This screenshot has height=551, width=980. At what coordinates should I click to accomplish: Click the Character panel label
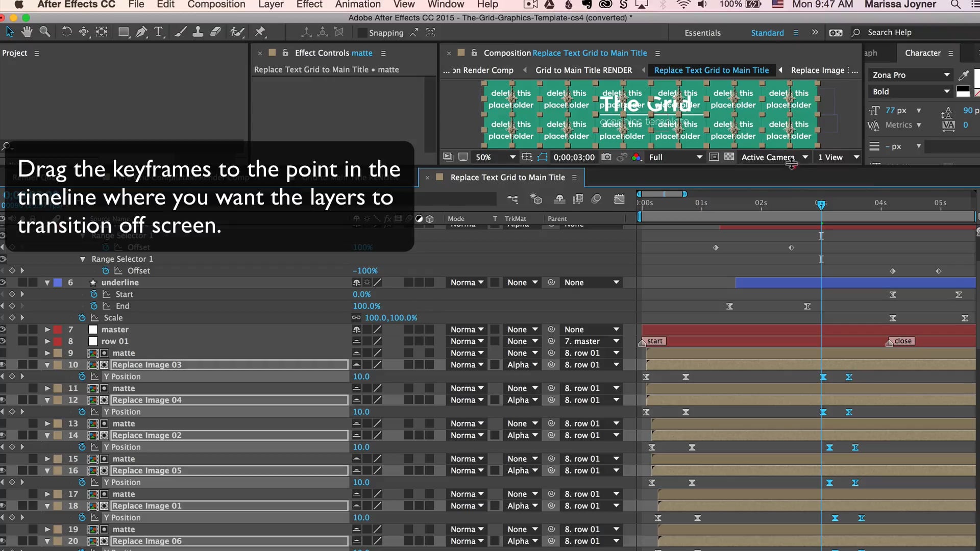924,53
